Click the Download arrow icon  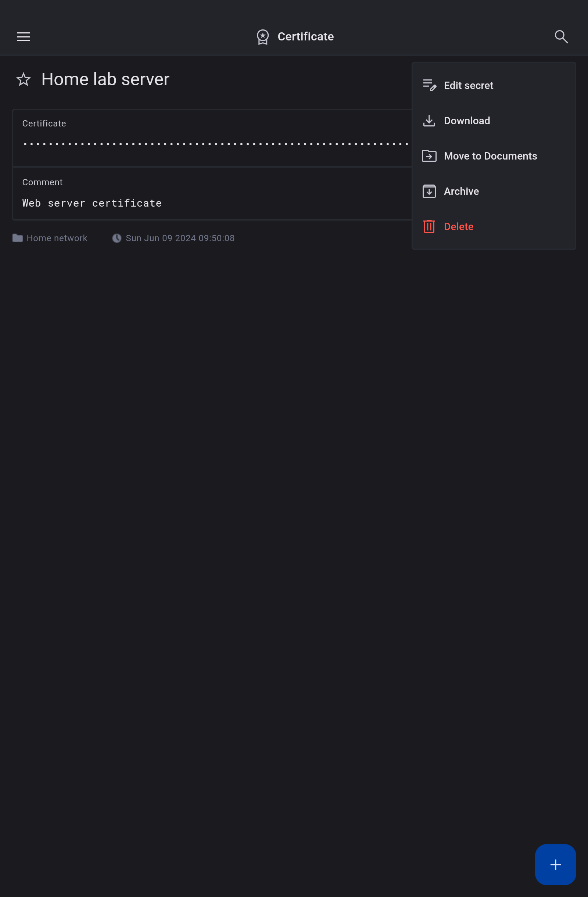pos(429,121)
